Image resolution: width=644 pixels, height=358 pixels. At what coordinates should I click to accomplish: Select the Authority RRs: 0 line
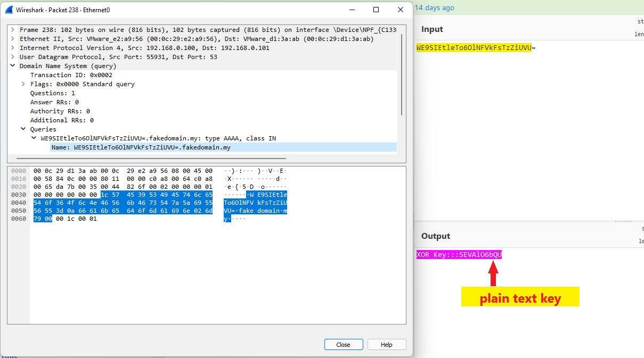(x=60, y=111)
